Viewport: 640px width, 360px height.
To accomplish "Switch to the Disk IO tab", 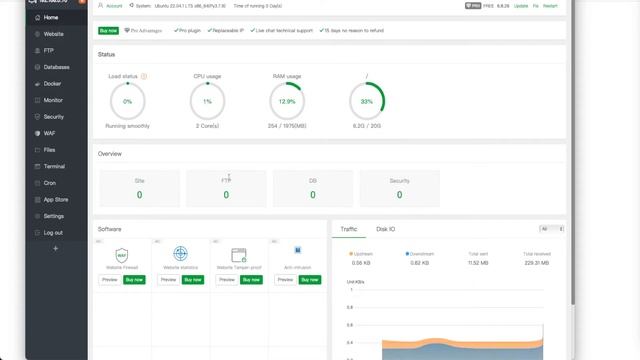I will pyautogui.click(x=386, y=229).
